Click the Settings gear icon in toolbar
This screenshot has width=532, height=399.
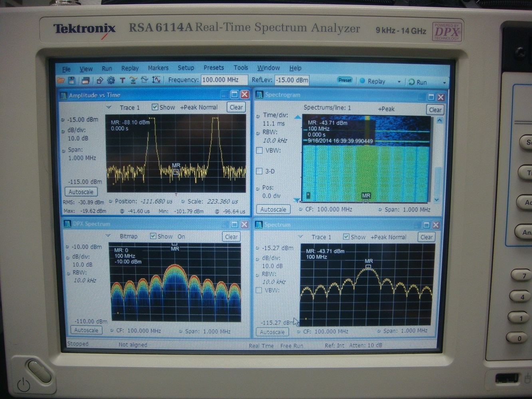point(111,80)
